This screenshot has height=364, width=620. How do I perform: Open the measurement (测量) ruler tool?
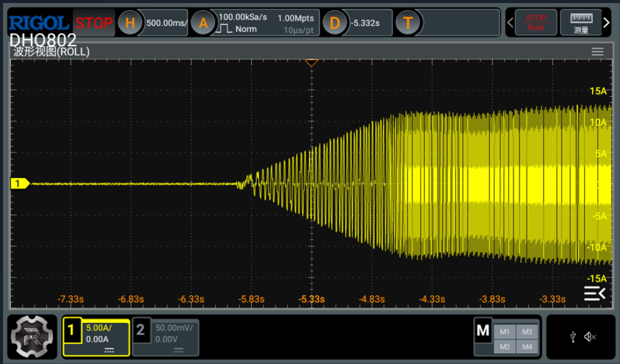coord(581,23)
